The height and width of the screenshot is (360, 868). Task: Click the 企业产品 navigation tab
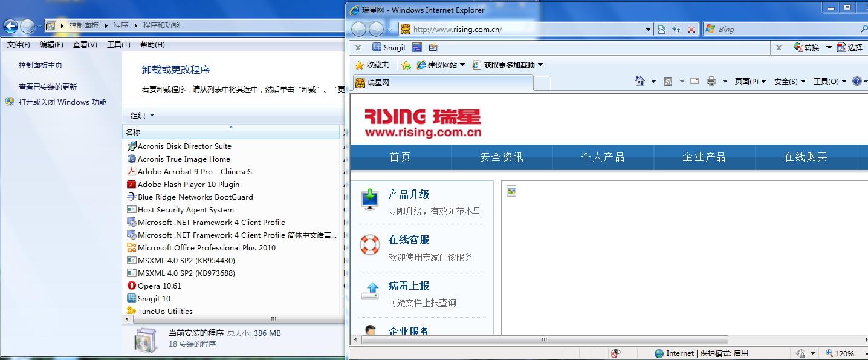pyautogui.click(x=704, y=157)
